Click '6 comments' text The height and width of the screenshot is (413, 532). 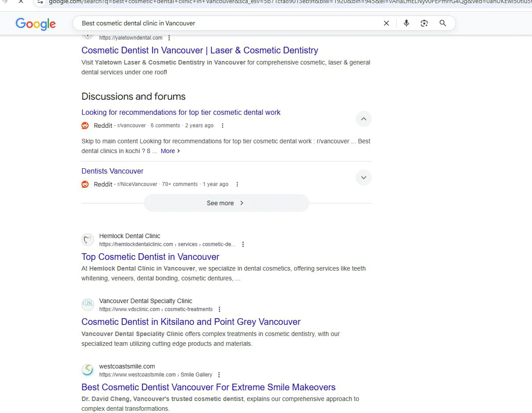165,126
